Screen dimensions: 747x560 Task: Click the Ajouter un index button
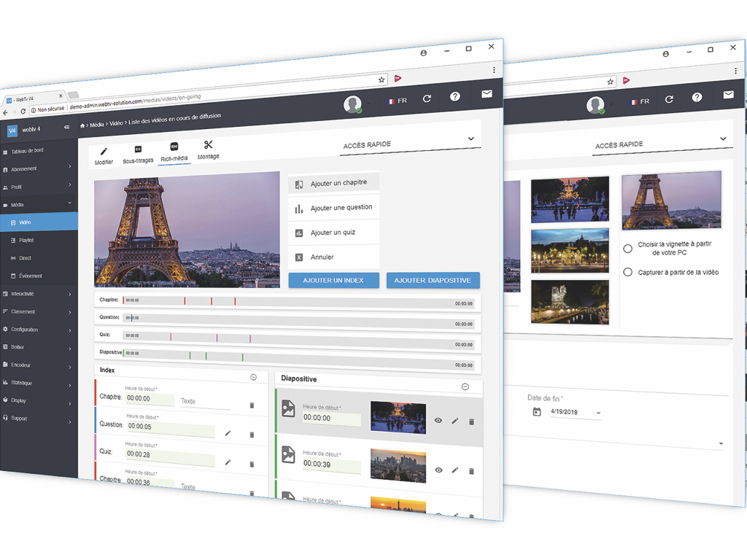333,281
